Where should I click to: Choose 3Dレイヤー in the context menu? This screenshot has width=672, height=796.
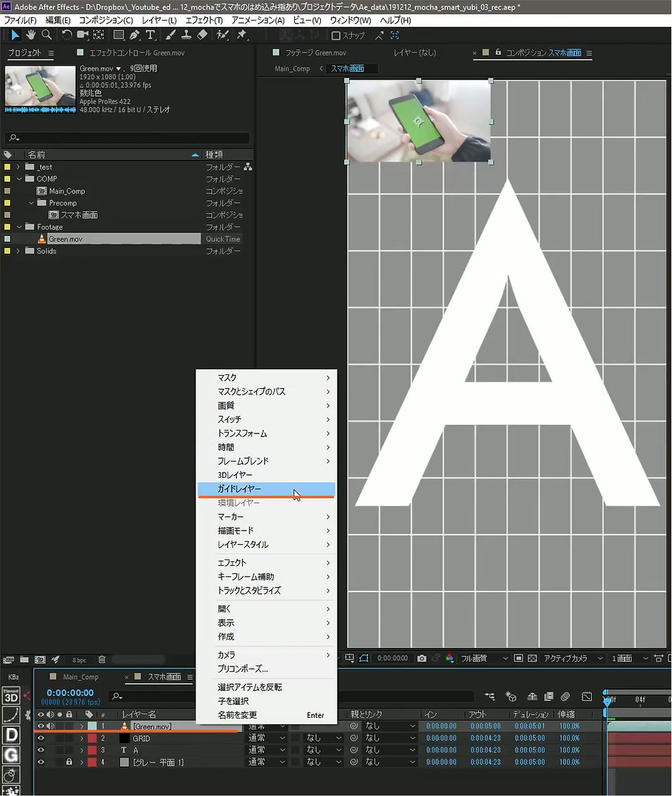[267, 474]
